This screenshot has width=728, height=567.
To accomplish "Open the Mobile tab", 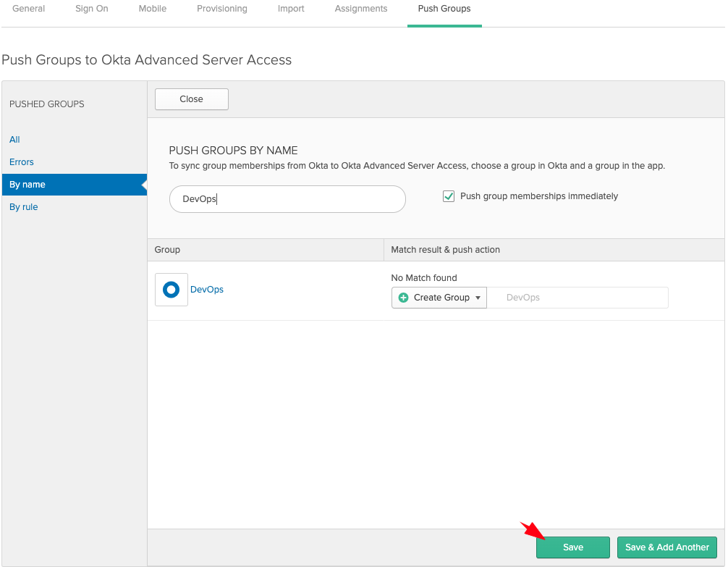I will click(152, 9).
